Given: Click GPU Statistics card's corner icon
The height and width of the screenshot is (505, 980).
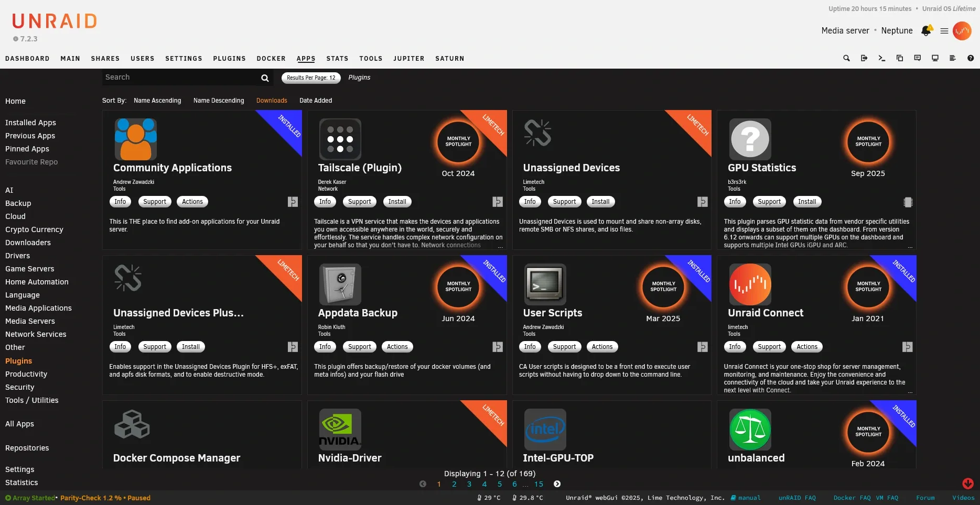Looking at the screenshot, I should [908, 202].
